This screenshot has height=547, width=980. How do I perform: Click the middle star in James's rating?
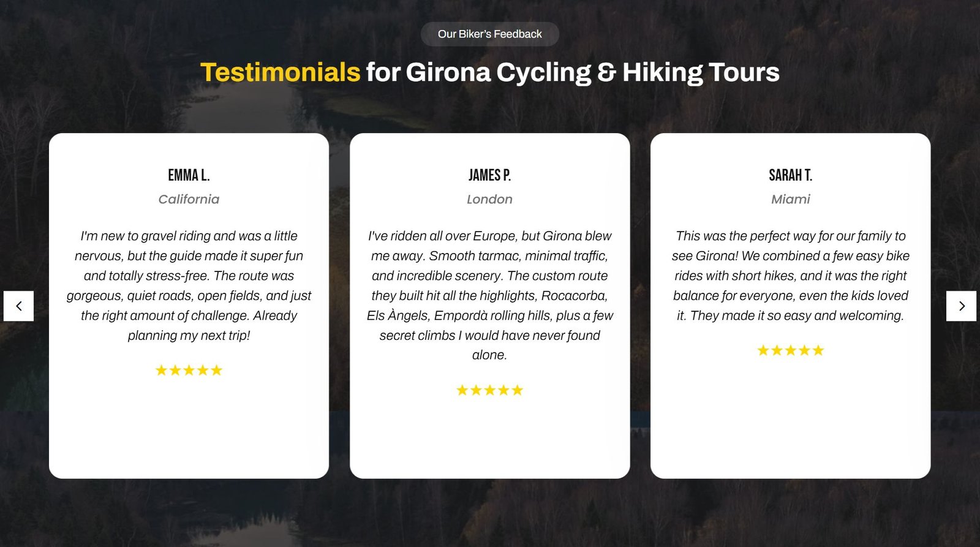coord(490,390)
